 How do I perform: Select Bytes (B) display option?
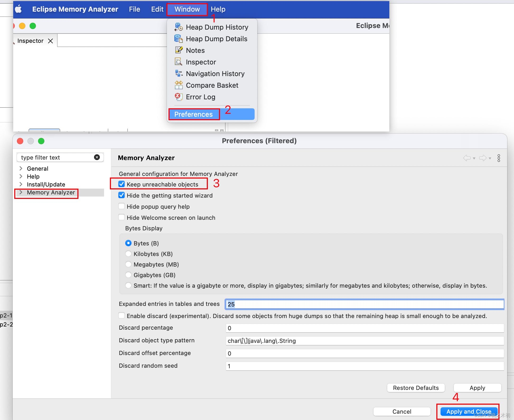[128, 243]
